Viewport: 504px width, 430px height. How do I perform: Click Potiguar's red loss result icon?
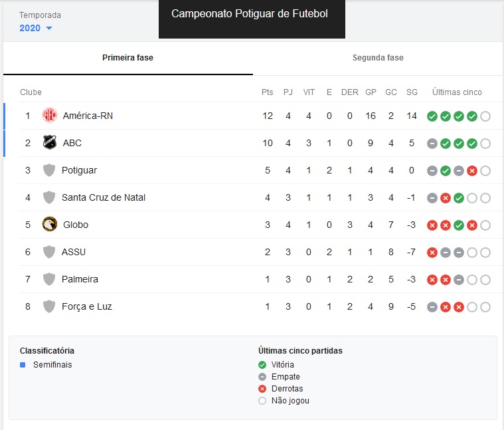472,171
